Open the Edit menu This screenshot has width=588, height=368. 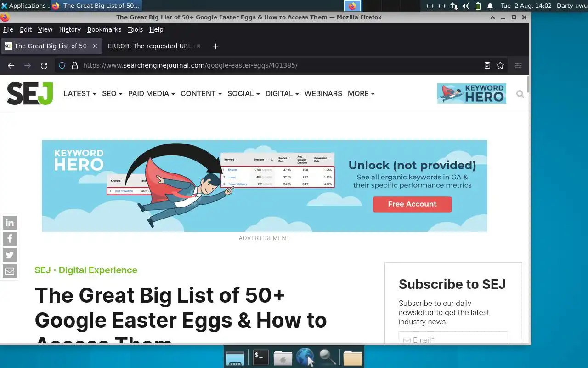[26, 29]
